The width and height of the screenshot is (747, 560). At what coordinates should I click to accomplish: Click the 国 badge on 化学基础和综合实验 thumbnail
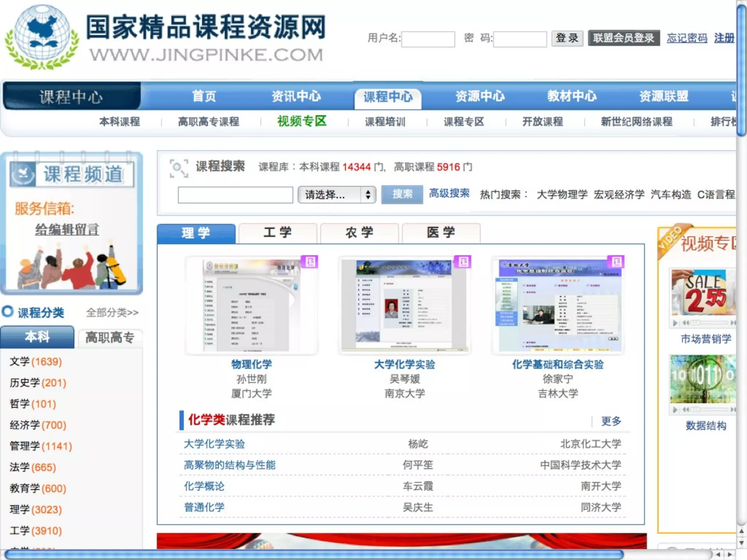616,262
